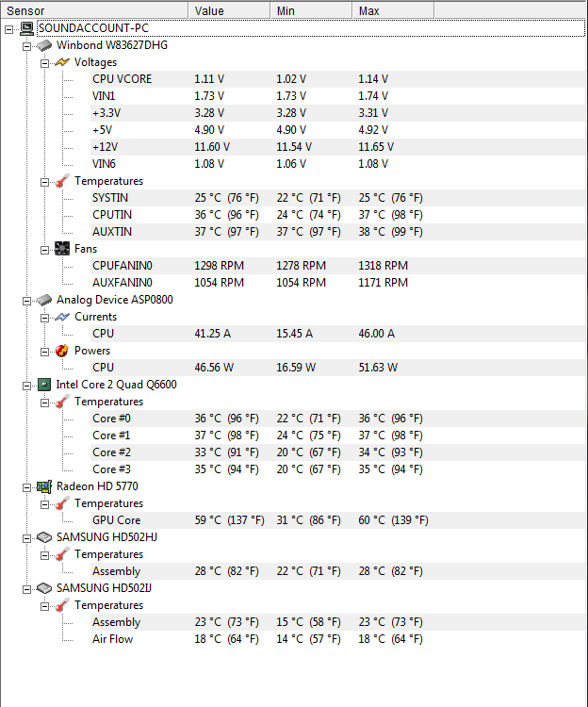Select the +12V voltage row
The height and width of the screenshot is (707, 588).
[339, 147]
